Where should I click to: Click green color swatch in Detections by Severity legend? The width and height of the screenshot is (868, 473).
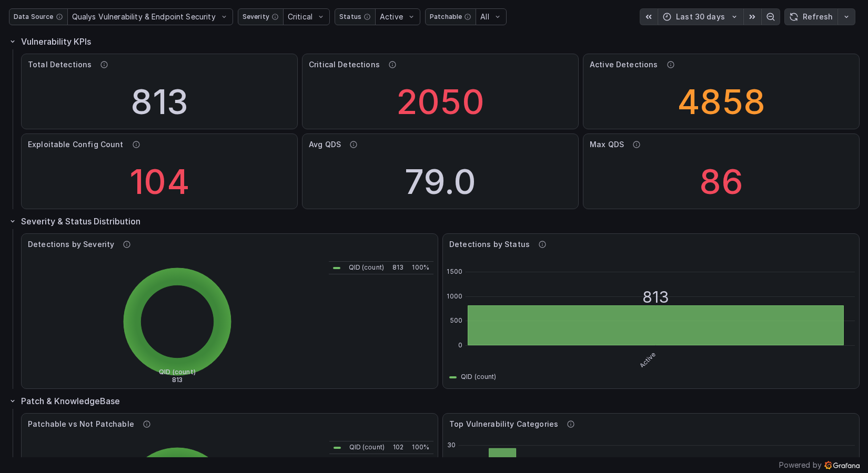337,268
